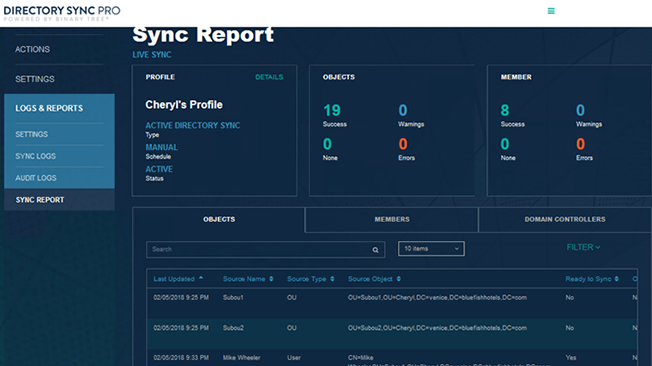Click Subou1 row's No ready-to-sync value
This screenshot has height=366, width=652.
point(570,298)
